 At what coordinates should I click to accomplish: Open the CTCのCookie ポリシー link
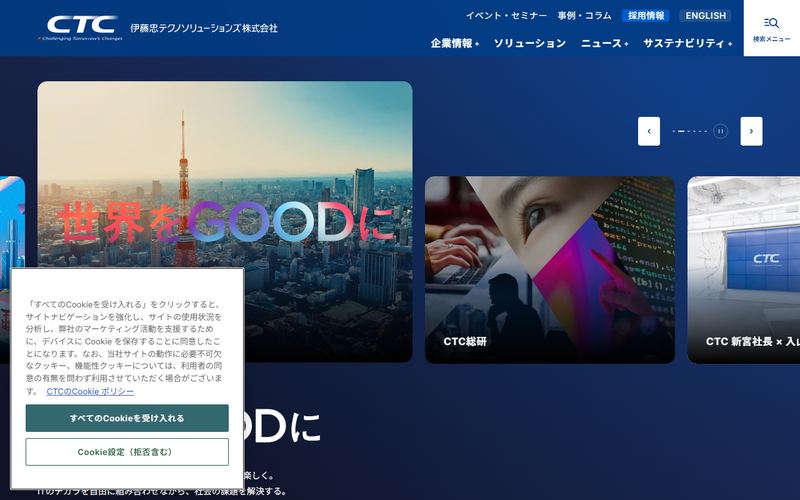tap(90, 391)
